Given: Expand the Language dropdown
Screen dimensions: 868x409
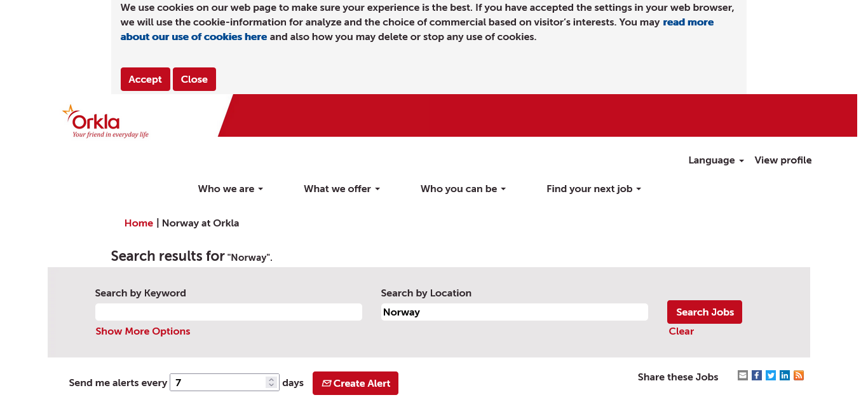Looking at the screenshot, I should click(715, 160).
